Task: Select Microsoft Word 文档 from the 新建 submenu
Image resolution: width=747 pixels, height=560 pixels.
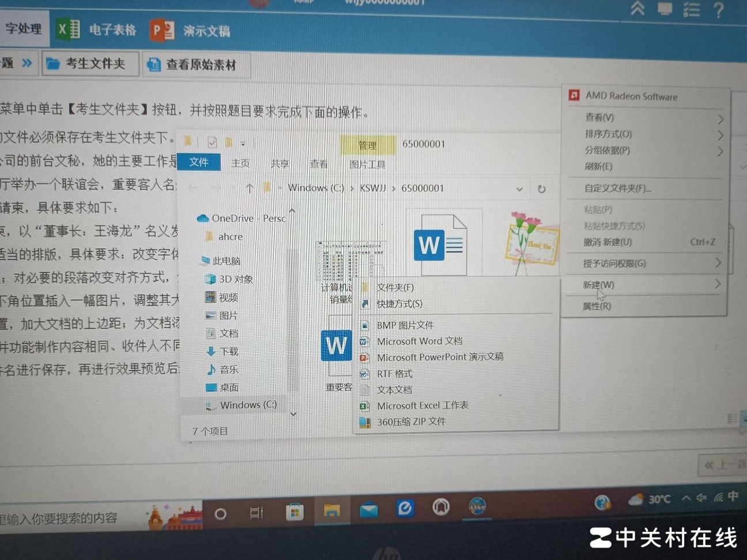Action: pyautogui.click(x=419, y=341)
